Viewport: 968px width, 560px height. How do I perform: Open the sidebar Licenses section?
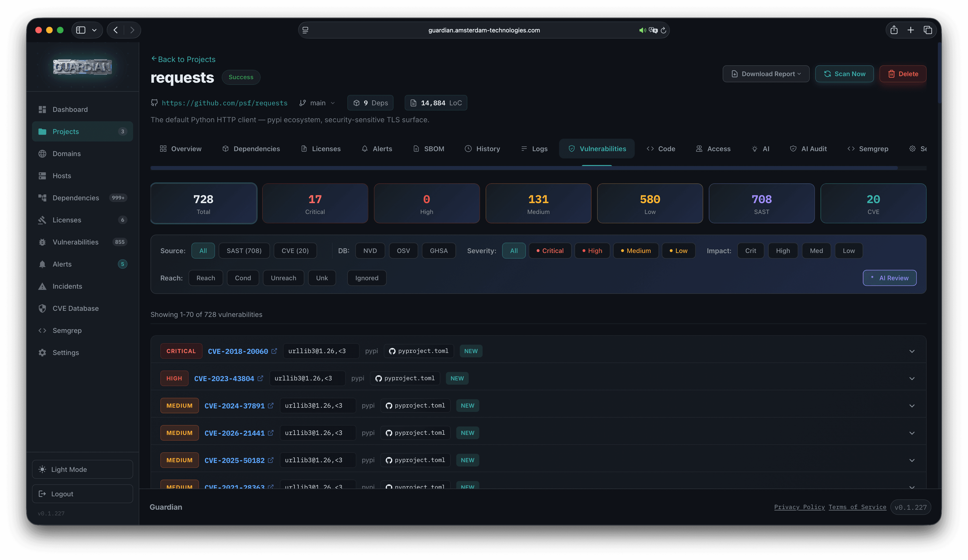(82, 220)
